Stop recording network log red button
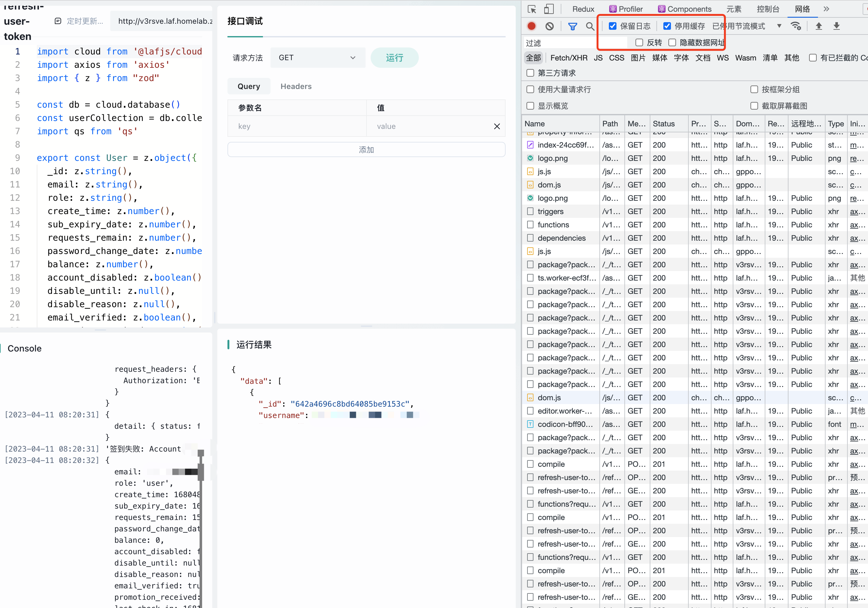 coord(531,26)
